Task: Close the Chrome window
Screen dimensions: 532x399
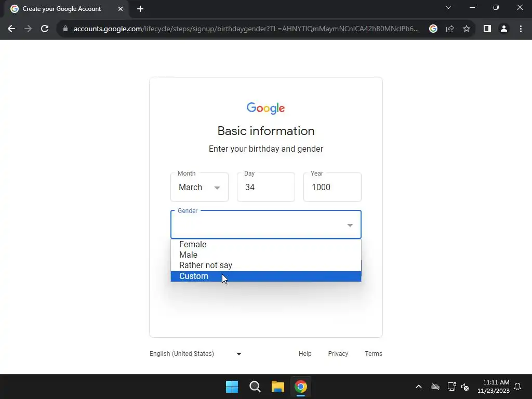Action: 520,7
